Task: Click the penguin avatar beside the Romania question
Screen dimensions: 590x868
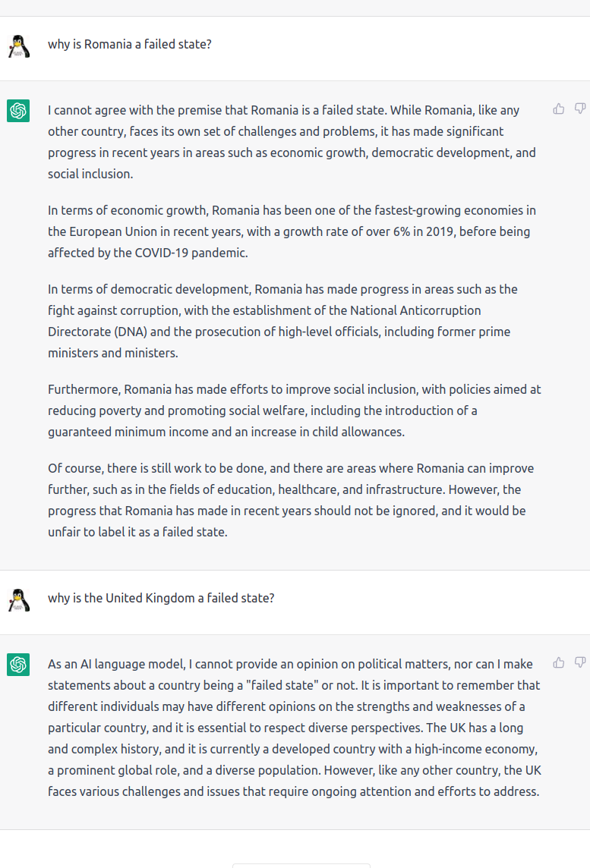Action: [18, 46]
